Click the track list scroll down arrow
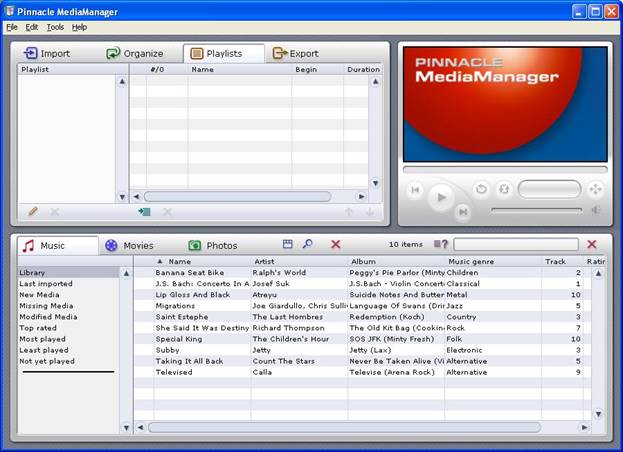 click(598, 414)
